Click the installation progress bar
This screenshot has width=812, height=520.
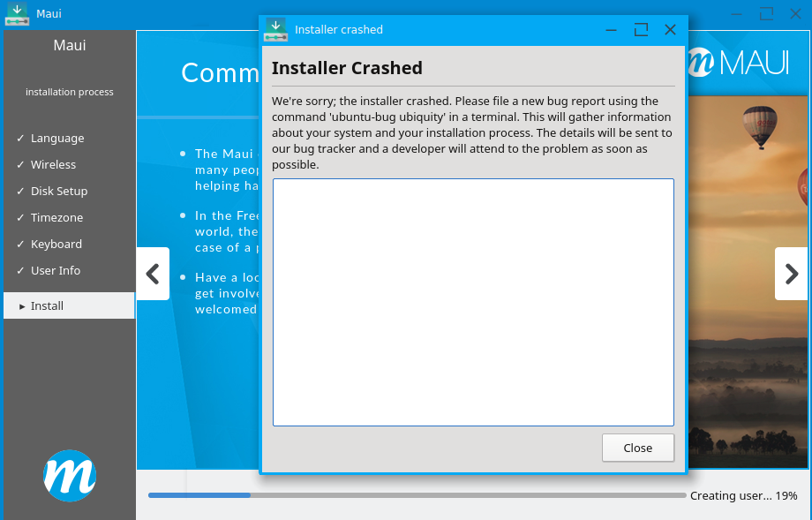tap(417, 495)
